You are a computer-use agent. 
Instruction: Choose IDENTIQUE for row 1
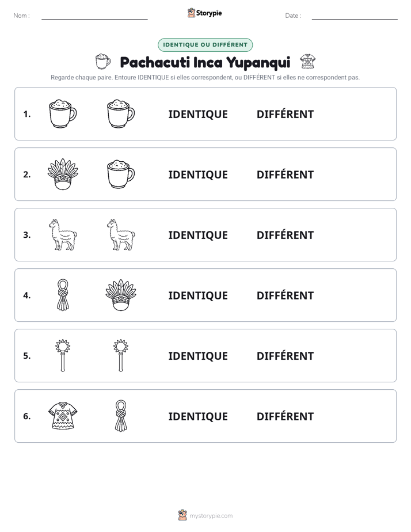[x=198, y=115]
